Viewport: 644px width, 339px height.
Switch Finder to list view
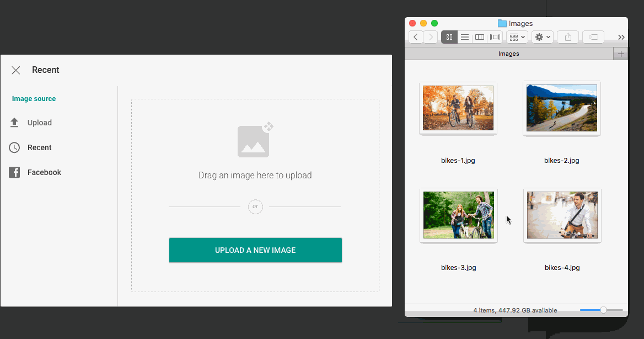point(465,37)
